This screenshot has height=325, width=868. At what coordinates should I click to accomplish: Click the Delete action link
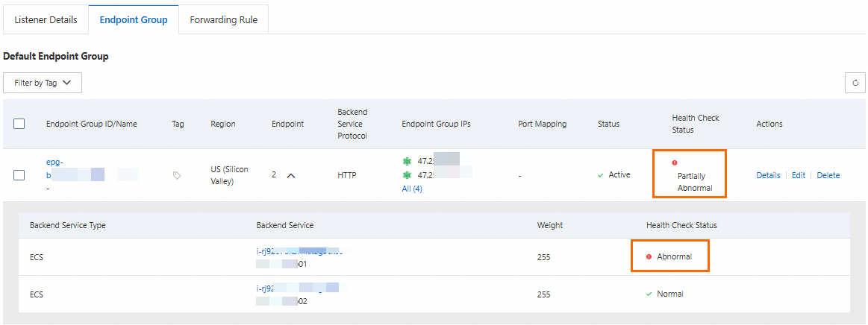coord(828,175)
